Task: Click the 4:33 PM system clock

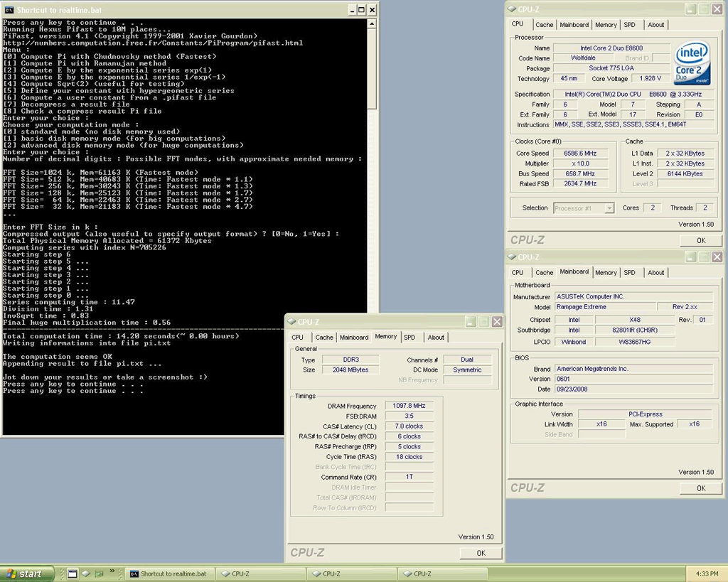Action: (x=706, y=573)
